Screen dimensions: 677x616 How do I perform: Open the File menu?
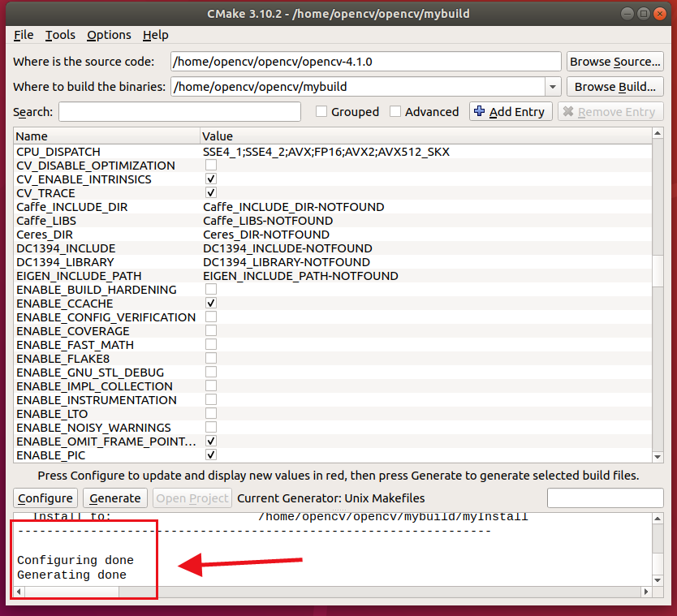(24, 35)
